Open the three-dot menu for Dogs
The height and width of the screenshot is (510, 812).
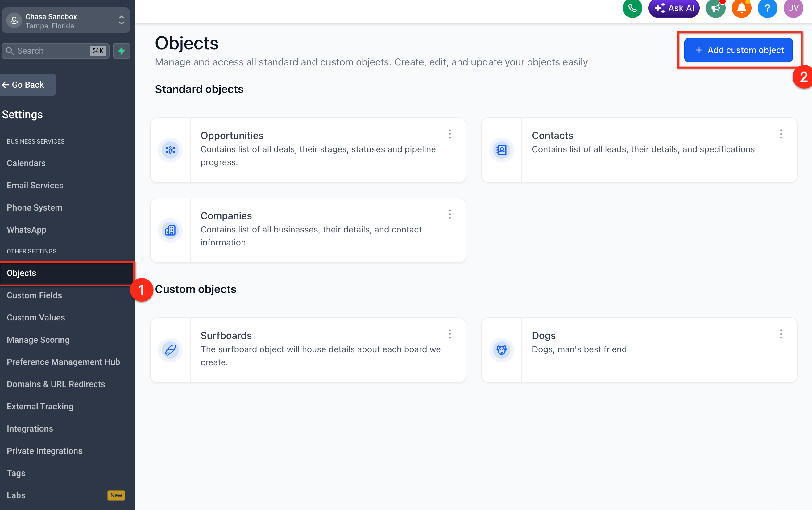pos(781,334)
